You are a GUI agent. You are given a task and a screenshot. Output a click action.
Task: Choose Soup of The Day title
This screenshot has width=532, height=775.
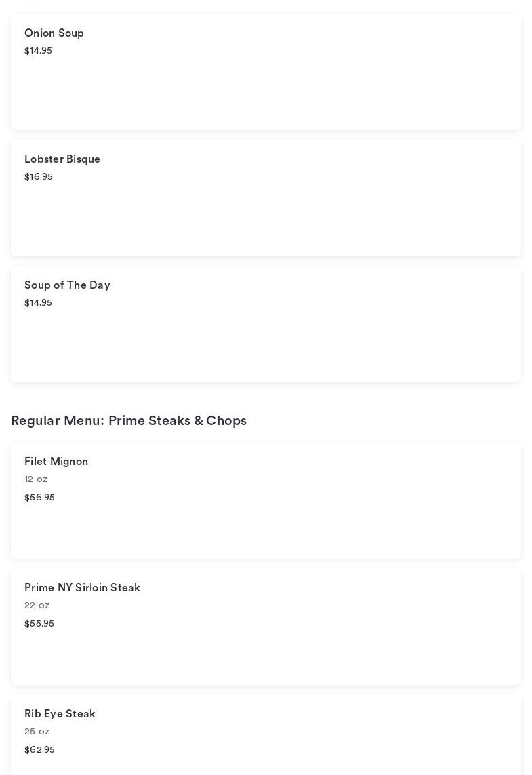[x=67, y=285]
